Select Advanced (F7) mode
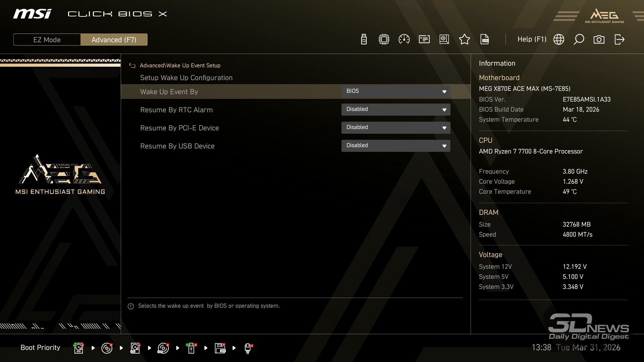The height and width of the screenshot is (362, 644). click(x=114, y=40)
